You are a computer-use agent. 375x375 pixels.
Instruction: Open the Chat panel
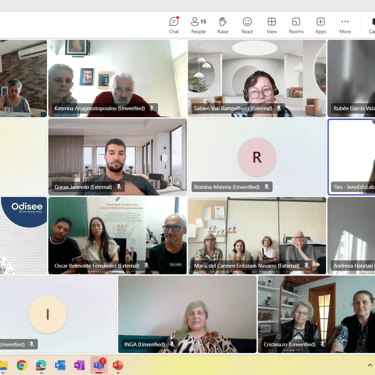coord(174,25)
